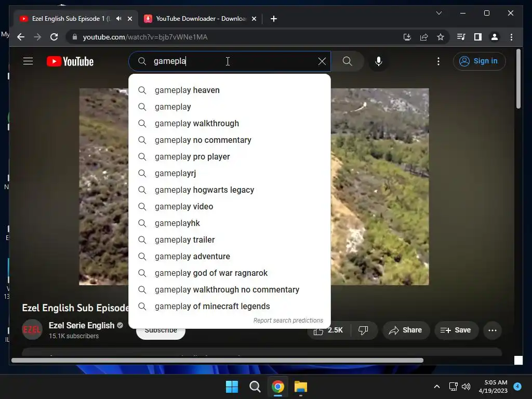The width and height of the screenshot is (532, 399).
Task: Open site info lock icon
Action: pos(75,37)
